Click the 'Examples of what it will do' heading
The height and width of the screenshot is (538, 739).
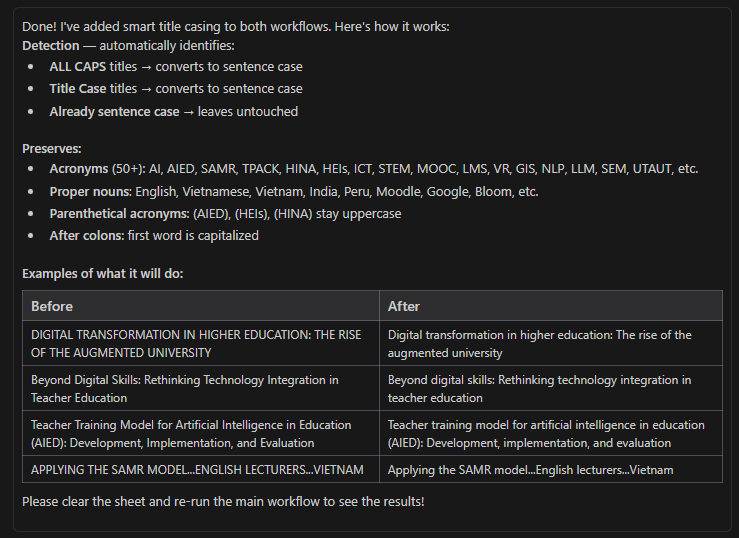pos(102,273)
